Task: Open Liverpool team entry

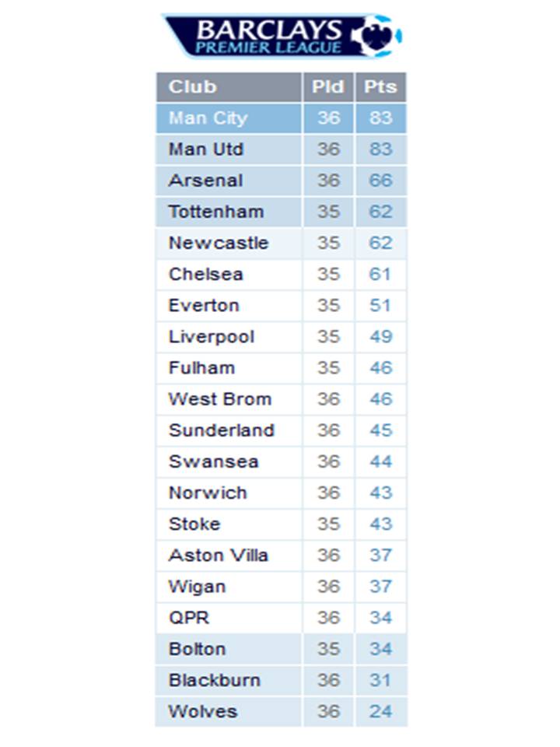Action: tap(211, 337)
